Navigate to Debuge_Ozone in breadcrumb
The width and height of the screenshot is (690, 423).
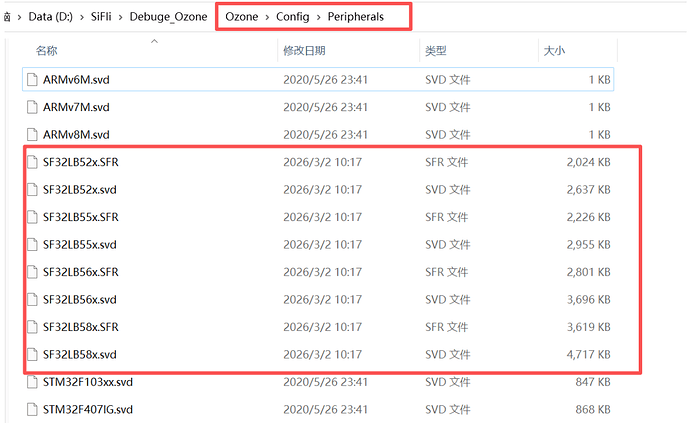tap(168, 17)
